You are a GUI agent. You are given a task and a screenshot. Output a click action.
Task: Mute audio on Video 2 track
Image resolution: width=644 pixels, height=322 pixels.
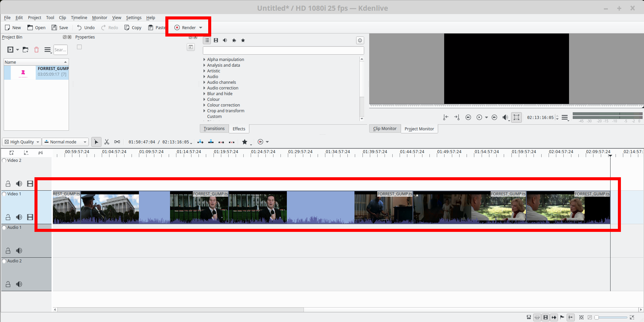[19, 184]
